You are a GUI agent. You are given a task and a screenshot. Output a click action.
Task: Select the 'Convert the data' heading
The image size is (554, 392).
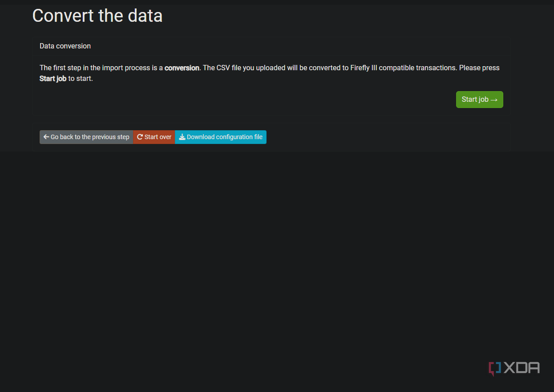(x=97, y=16)
